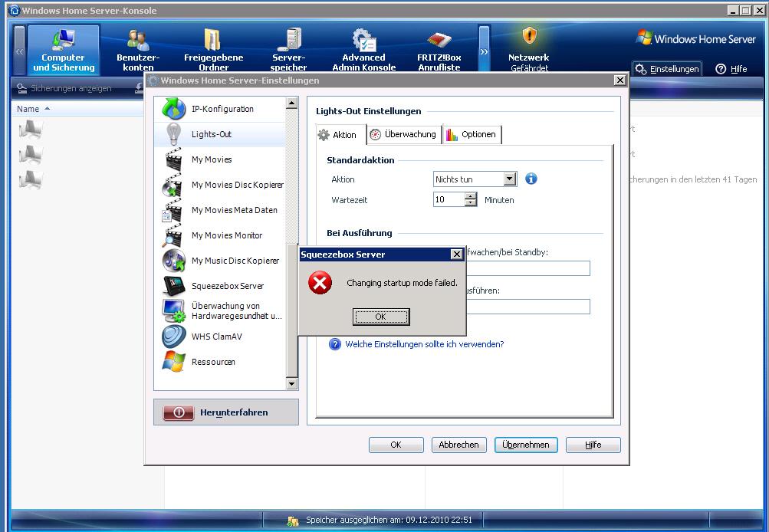
Task: Select the IP-Konfiguration globe icon
Action: (174, 109)
